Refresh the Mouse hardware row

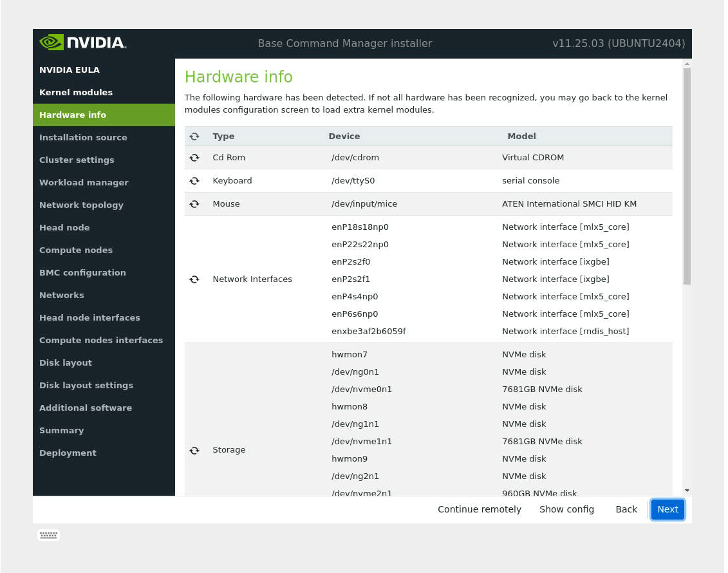click(194, 204)
